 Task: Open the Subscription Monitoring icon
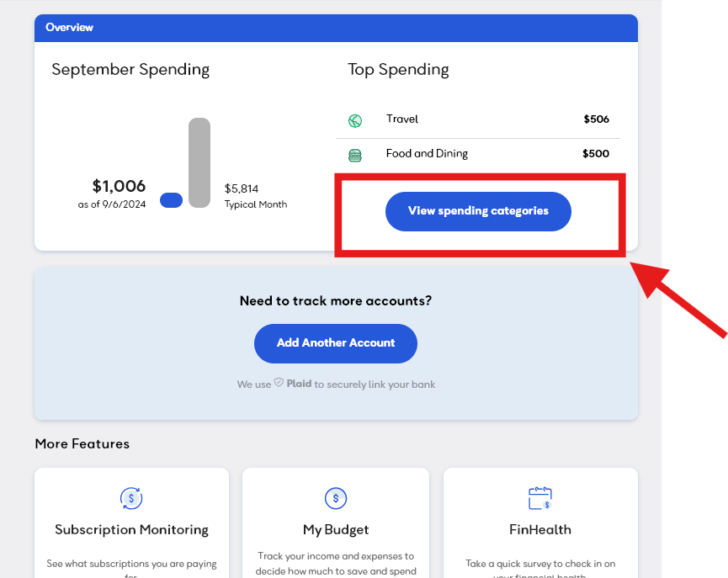(x=131, y=498)
